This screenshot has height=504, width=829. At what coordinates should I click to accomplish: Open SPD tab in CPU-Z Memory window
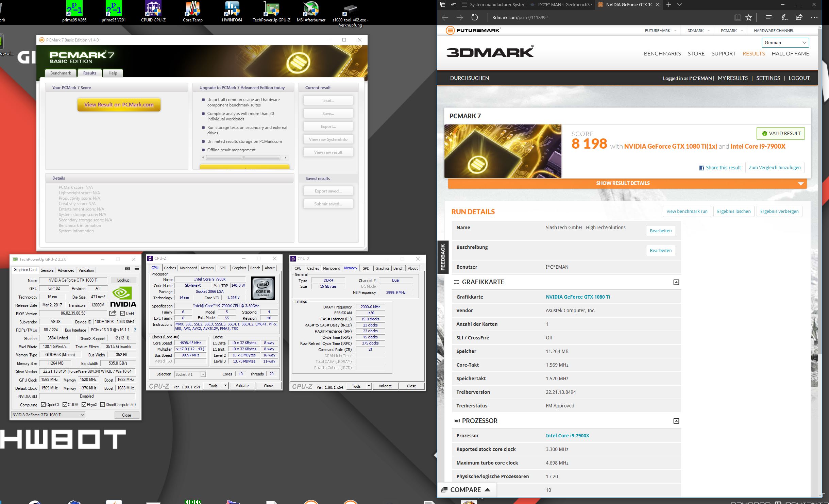(366, 268)
